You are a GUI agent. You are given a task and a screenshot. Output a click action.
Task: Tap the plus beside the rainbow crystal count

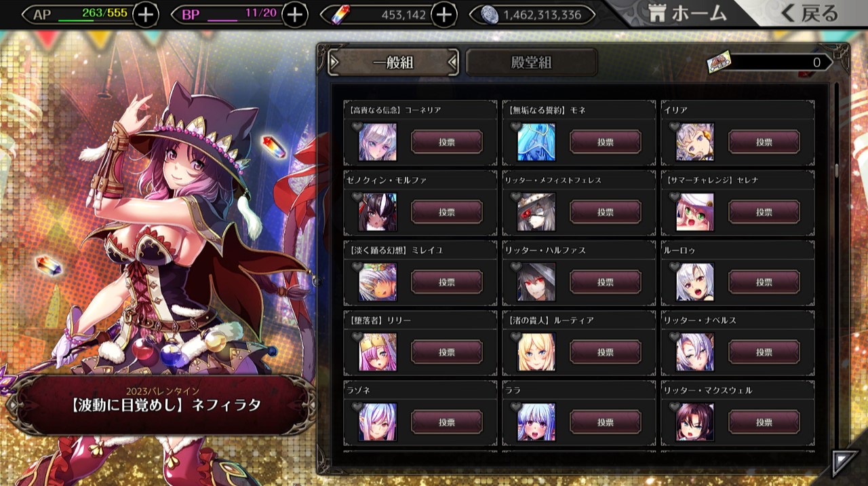[x=443, y=14]
